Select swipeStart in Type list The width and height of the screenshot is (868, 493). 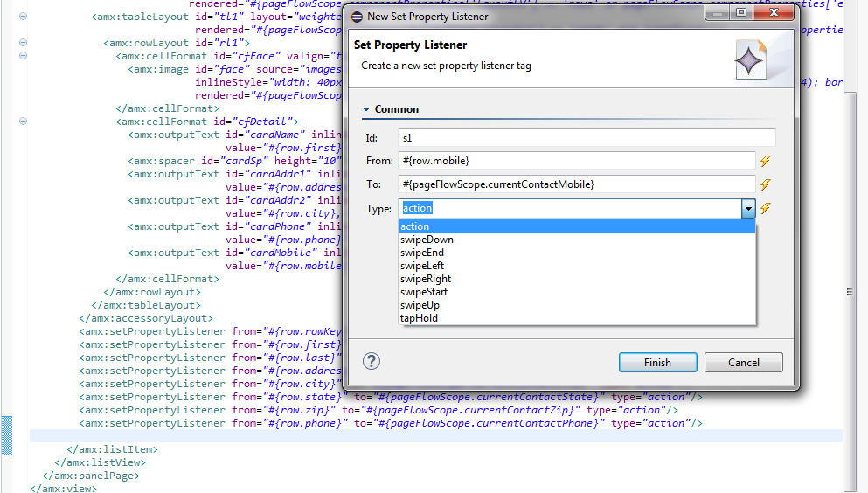577,292
